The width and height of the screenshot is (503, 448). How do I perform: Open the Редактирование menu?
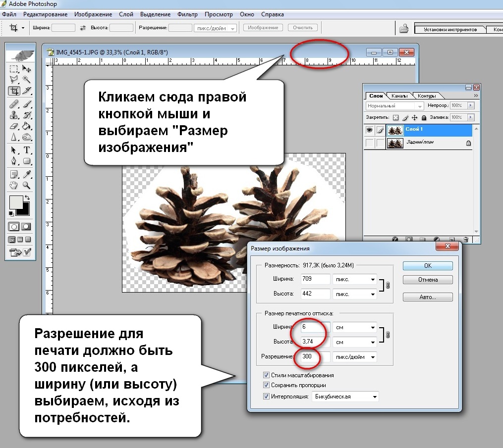[x=45, y=14]
